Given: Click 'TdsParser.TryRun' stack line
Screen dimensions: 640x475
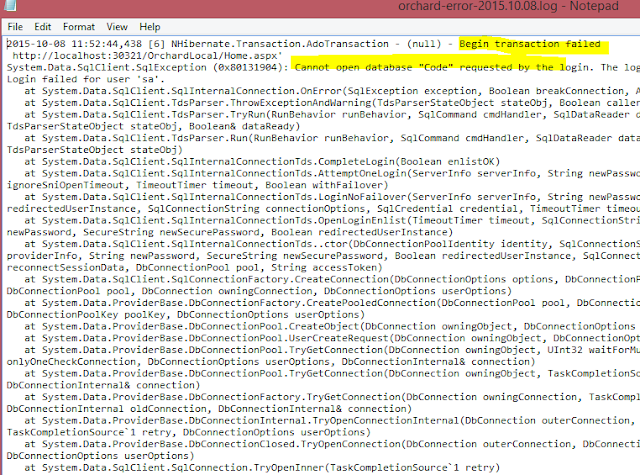Looking at the screenshot, I should 332,115.
